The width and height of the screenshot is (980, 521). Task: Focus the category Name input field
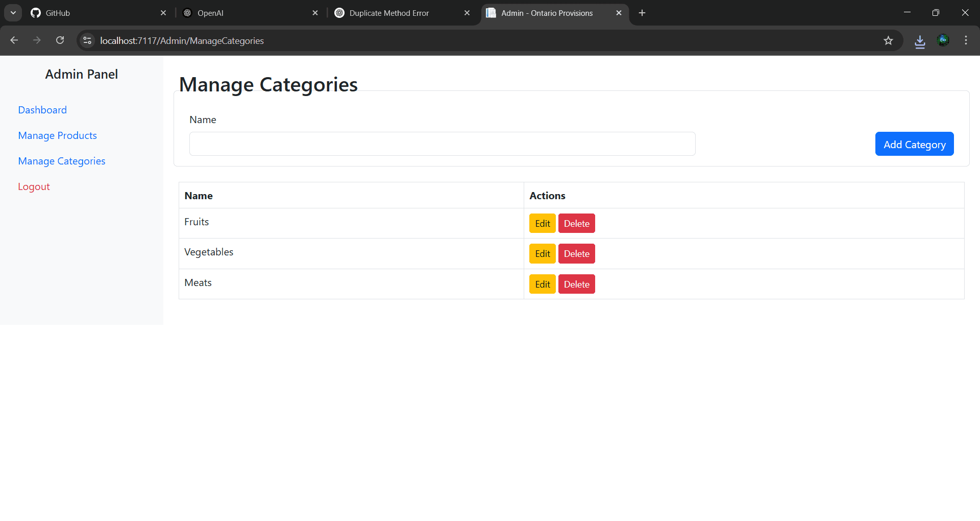(442, 144)
